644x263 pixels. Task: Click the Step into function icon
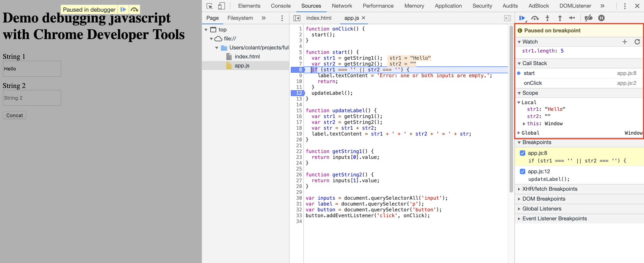pos(547,18)
